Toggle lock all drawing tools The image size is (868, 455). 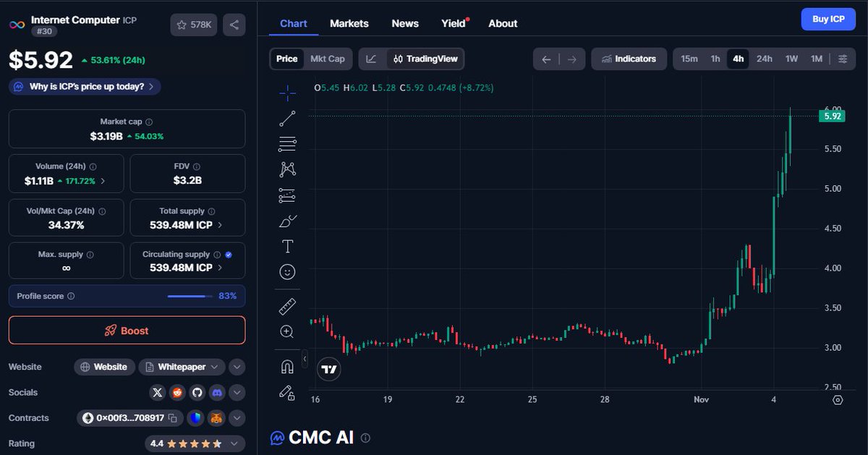[x=287, y=393]
